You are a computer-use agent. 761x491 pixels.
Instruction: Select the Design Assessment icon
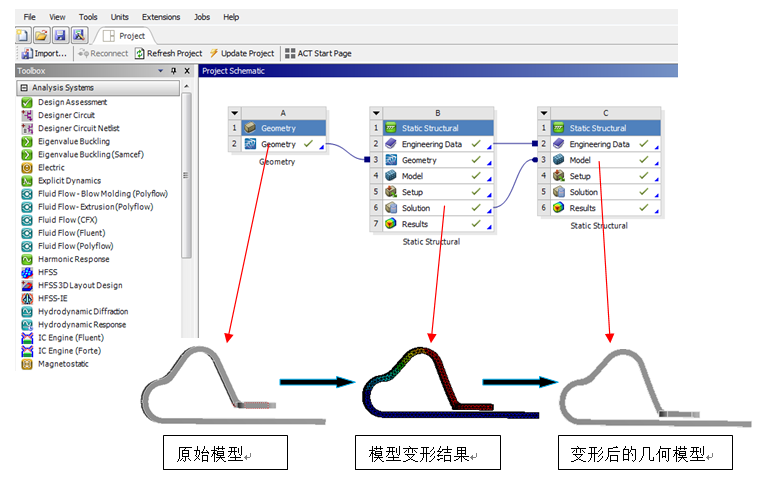click(27, 102)
